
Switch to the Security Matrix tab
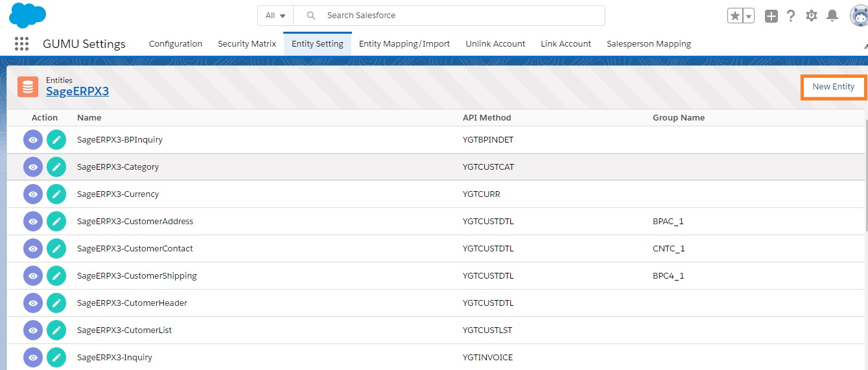(247, 43)
